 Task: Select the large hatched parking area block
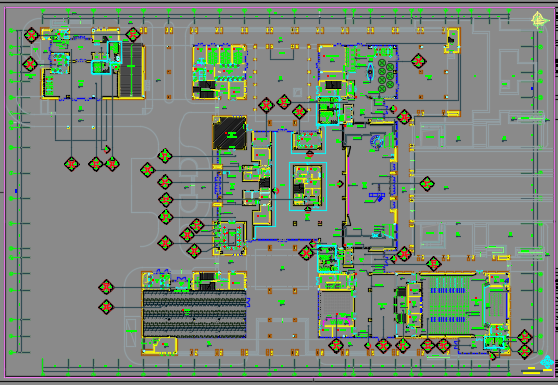pyautogui.click(x=194, y=313)
